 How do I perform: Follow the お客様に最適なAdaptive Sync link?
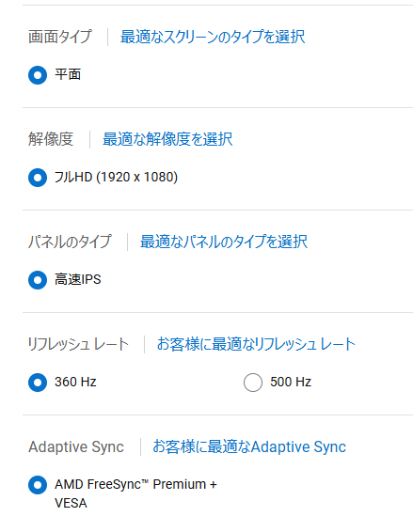point(249,446)
